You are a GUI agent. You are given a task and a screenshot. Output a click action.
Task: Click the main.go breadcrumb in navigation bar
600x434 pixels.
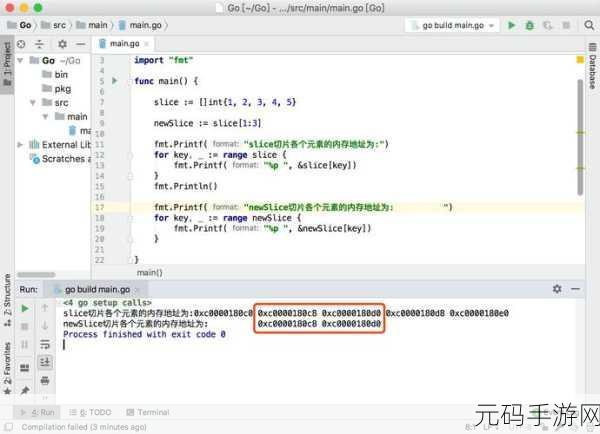point(140,25)
